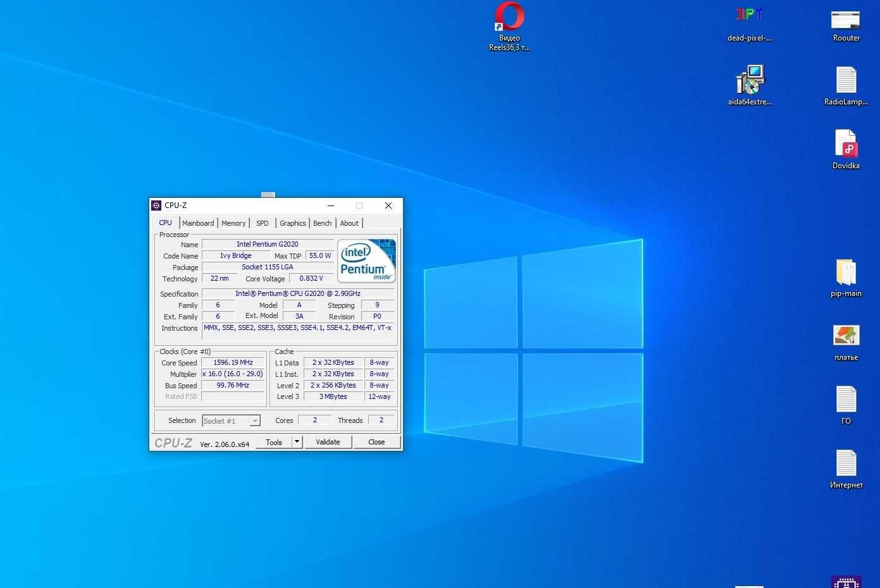Click the Intel Pentium inside logo

click(x=366, y=260)
